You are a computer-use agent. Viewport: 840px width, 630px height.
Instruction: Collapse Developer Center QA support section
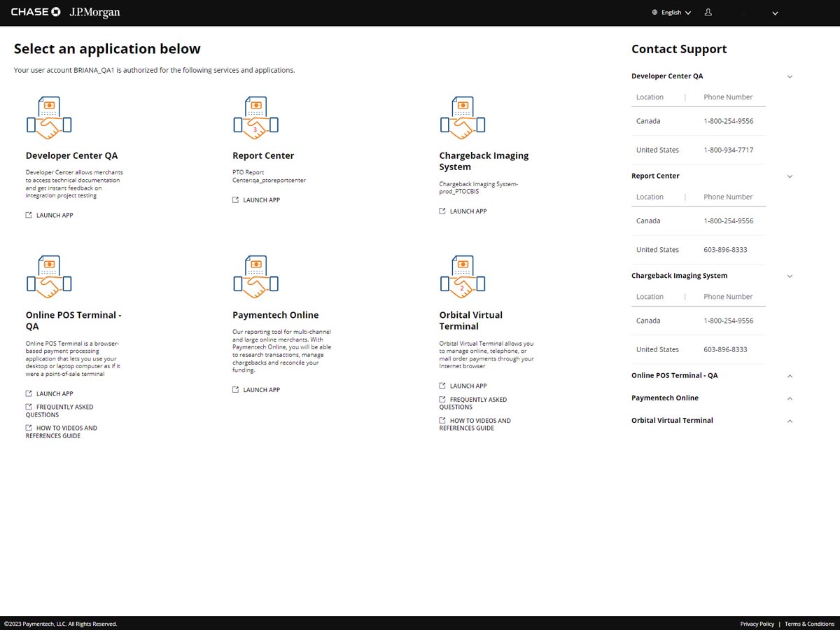click(790, 76)
